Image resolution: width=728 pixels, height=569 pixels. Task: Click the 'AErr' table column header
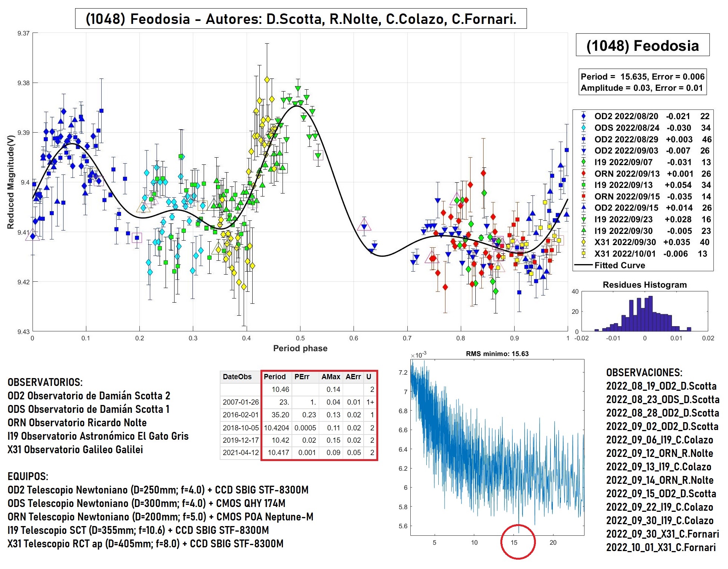tap(353, 377)
